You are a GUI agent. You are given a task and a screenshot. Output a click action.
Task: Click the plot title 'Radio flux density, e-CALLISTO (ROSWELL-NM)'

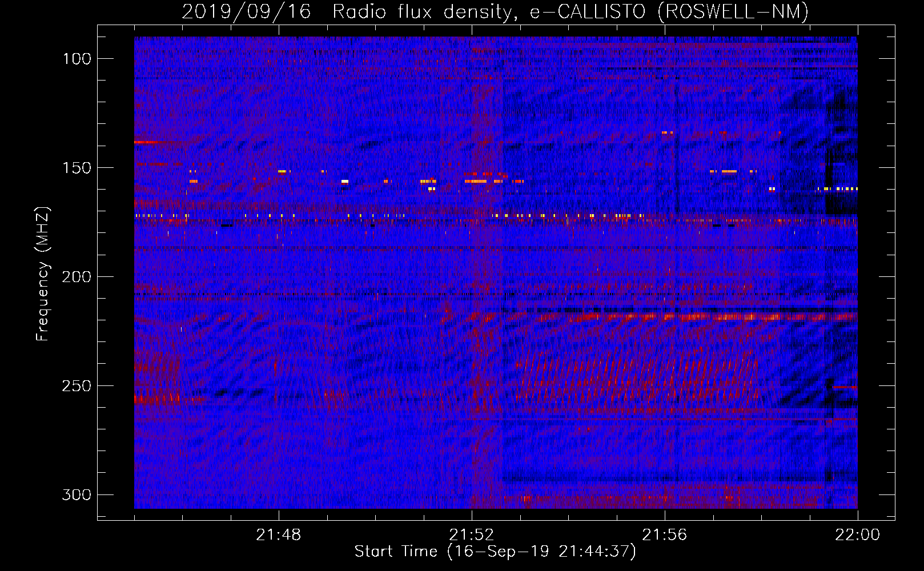coord(571,11)
